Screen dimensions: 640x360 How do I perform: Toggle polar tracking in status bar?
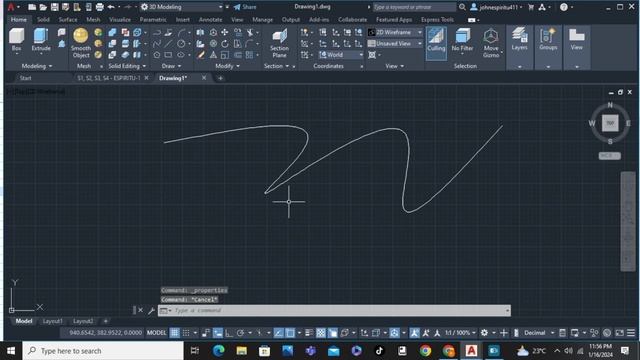coord(240,333)
